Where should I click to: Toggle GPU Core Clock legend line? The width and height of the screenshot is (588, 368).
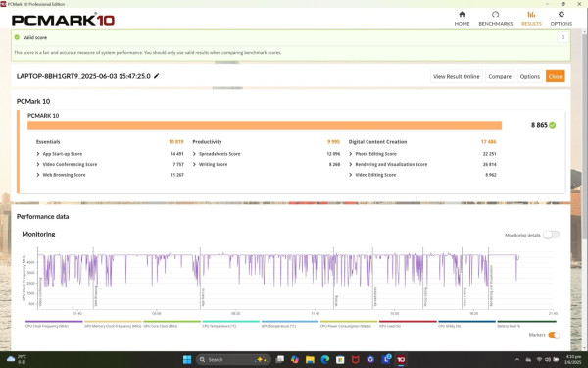172,322
